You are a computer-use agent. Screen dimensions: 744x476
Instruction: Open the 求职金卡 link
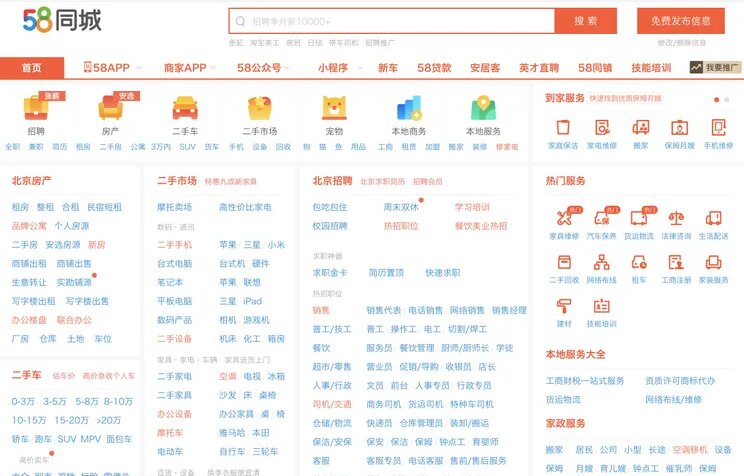point(330,273)
